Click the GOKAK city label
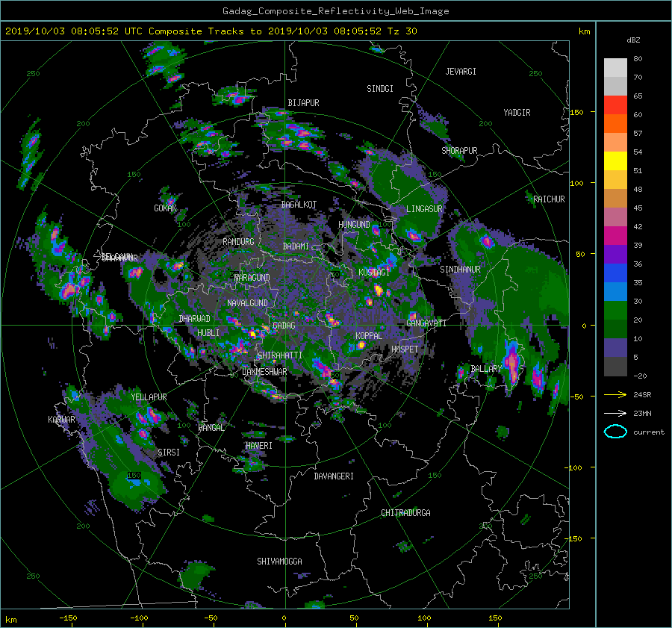This screenshot has height=628, width=672. pyautogui.click(x=166, y=208)
